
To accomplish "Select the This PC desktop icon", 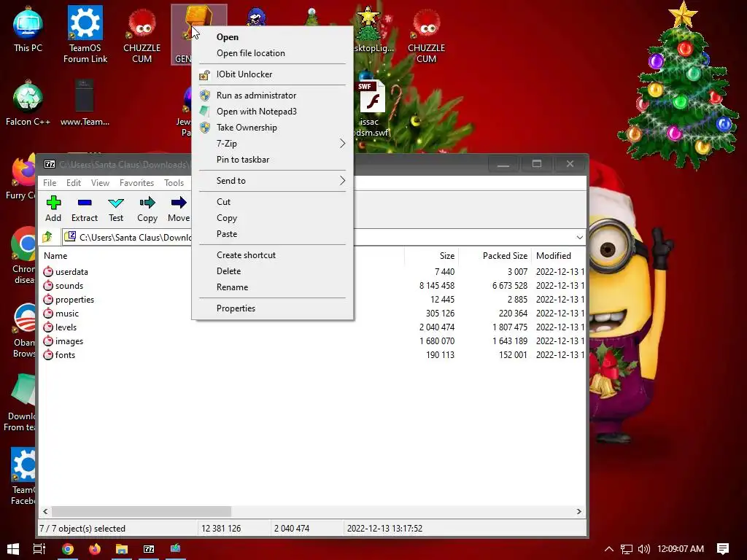I will [28, 31].
